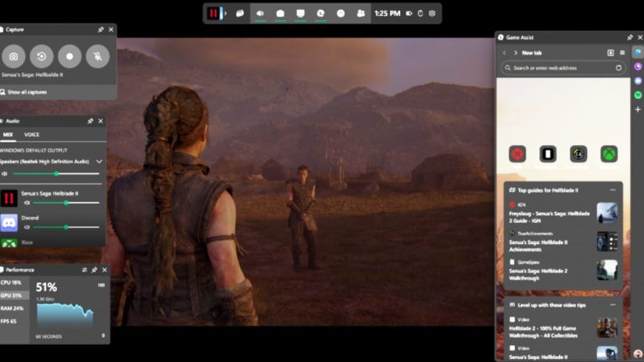644x362 pixels.
Task: Pin the Performance widget
Action: pos(95,270)
